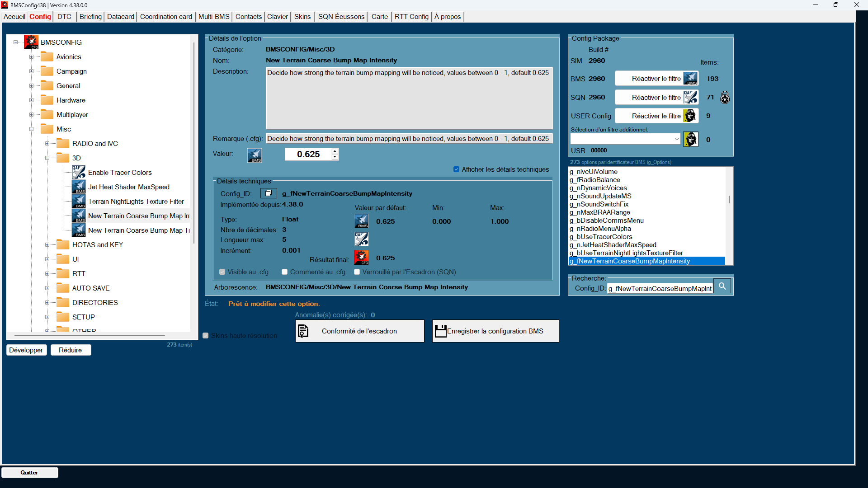Increase Valeur with the up spinner arrow

point(335,151)
